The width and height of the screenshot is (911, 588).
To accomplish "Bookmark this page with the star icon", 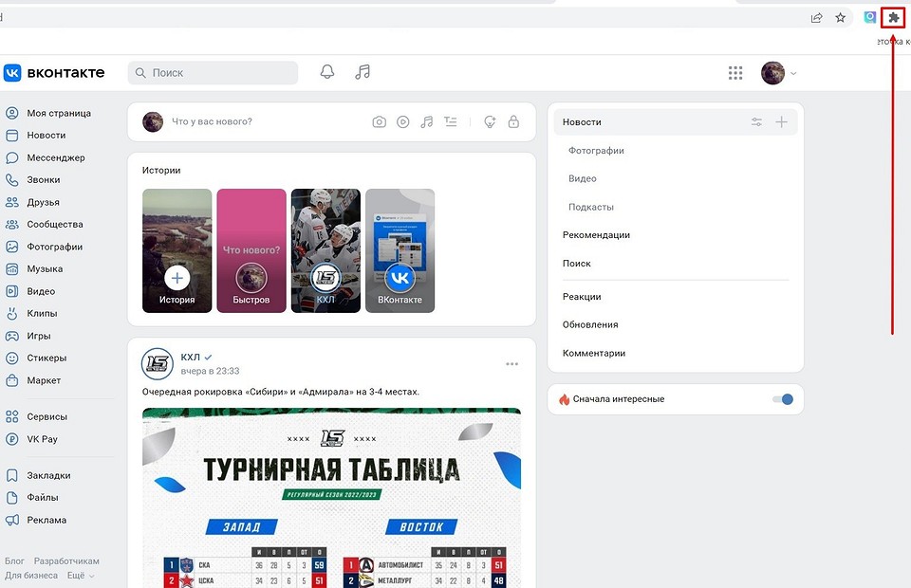I will tap(840, 18).
